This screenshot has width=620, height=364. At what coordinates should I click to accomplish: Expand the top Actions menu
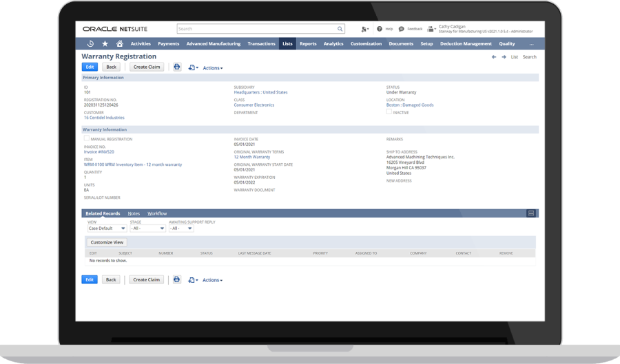pos(212,68)
